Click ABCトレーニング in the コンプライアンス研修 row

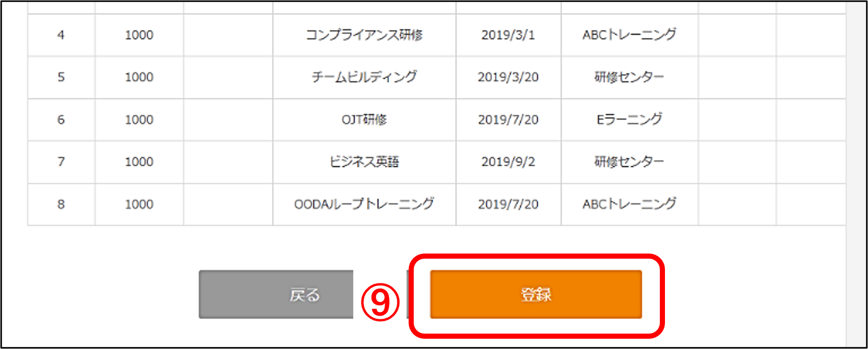coord(629,35)
